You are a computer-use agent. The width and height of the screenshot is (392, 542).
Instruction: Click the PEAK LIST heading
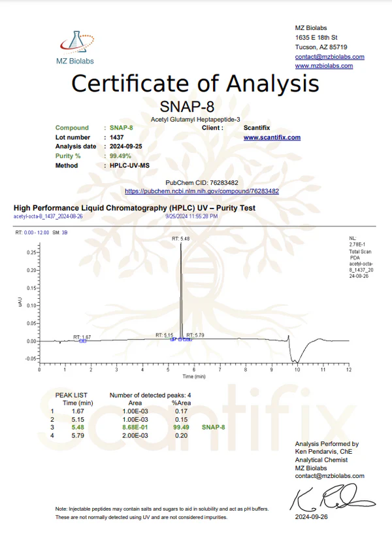pyautogui.click(x=71, y=395)
